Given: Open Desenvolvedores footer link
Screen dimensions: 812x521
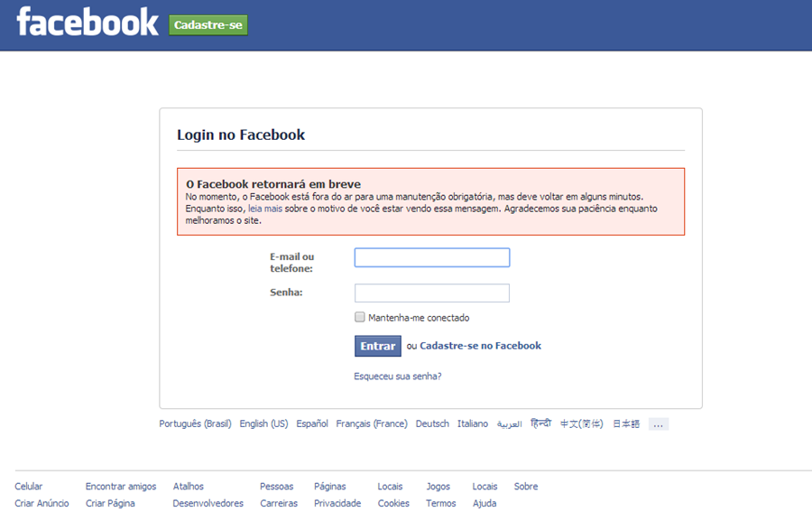Looking at the screenshot, I should (208, 504).
